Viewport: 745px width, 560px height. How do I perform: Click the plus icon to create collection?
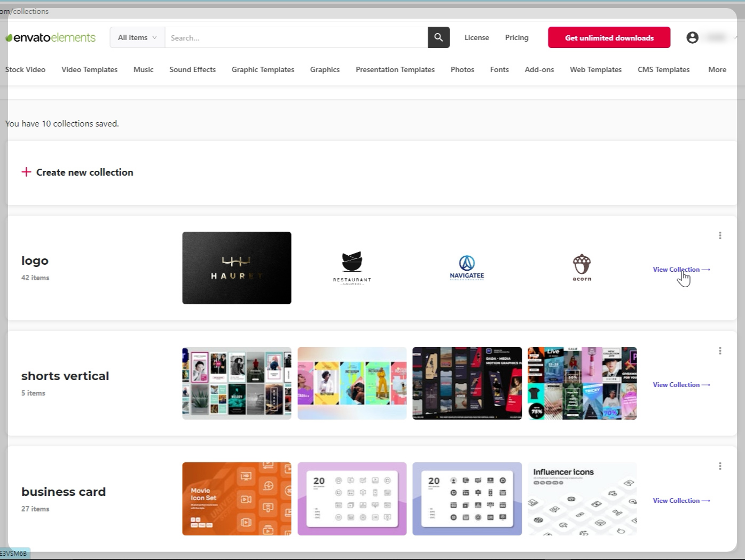click(26, 172)
